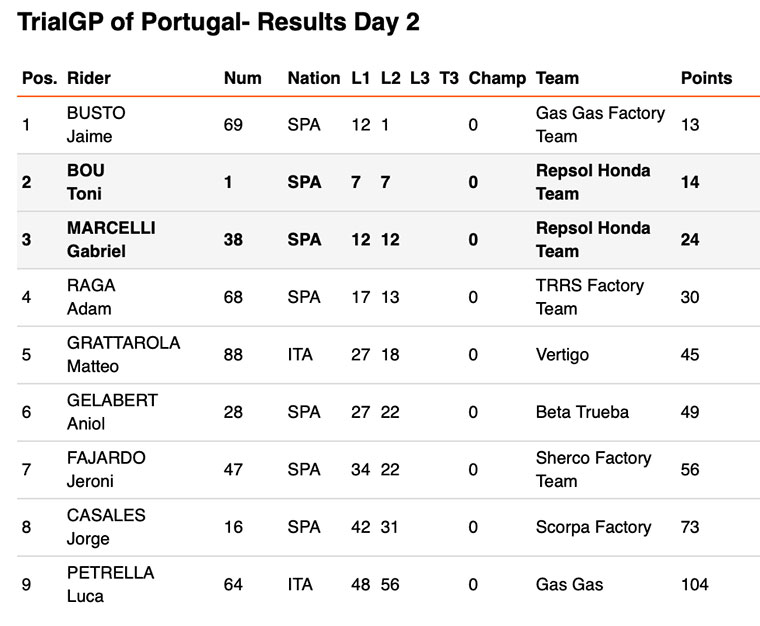Click the Nation column header
The width and height of the screenshot is (760, 626).
tap(313, 78)
